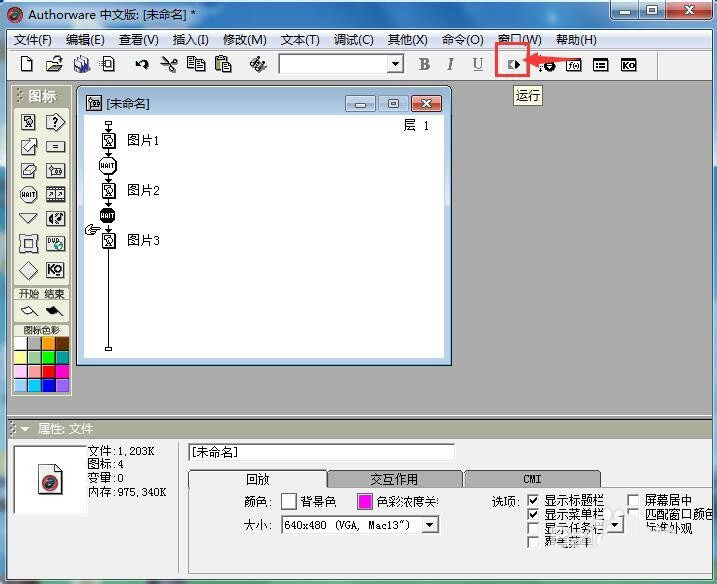
Task: Enable 屏幕居中 checkbox
Action: [633, 499]
